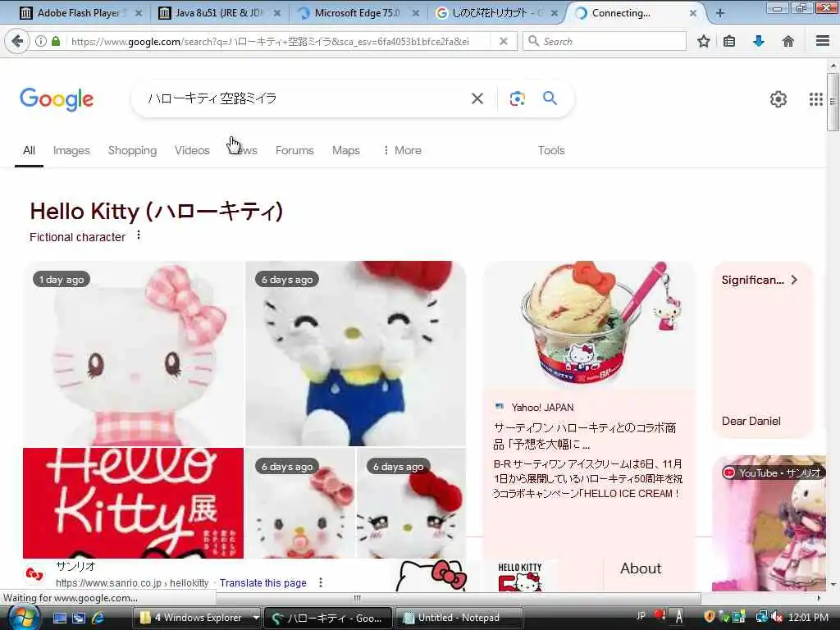The image size is (840, 630).
Task: Click the vertical page scrollbar thumb
Action: (x=833, y=102)
